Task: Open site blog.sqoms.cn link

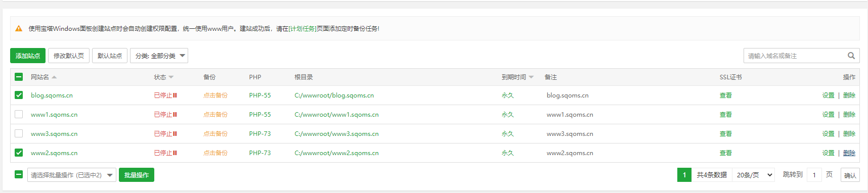Action: click(52, 95)
